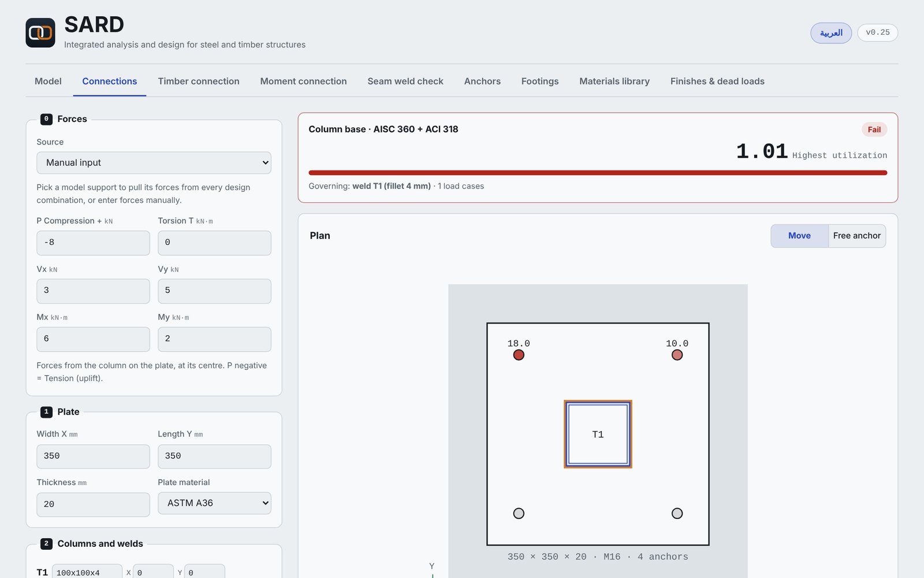Open Finishes & dead loads tab
This screenshot has height=578, width=924.
717,81
